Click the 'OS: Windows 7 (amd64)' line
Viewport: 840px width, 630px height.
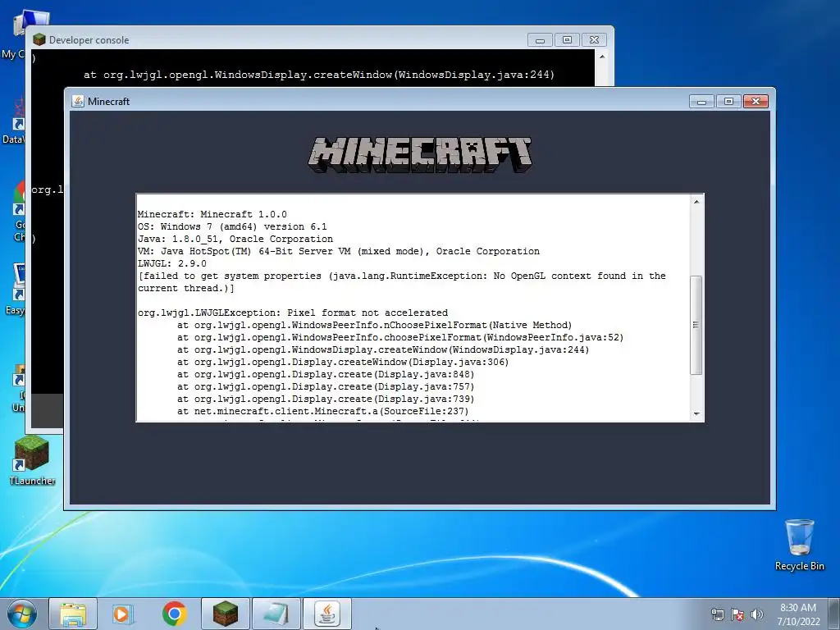[232, 226]
